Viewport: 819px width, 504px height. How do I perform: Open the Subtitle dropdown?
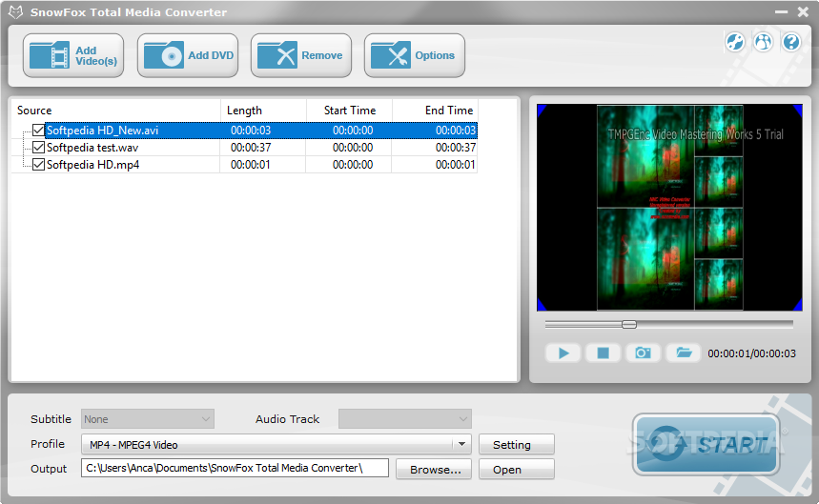tap(147, 419)
